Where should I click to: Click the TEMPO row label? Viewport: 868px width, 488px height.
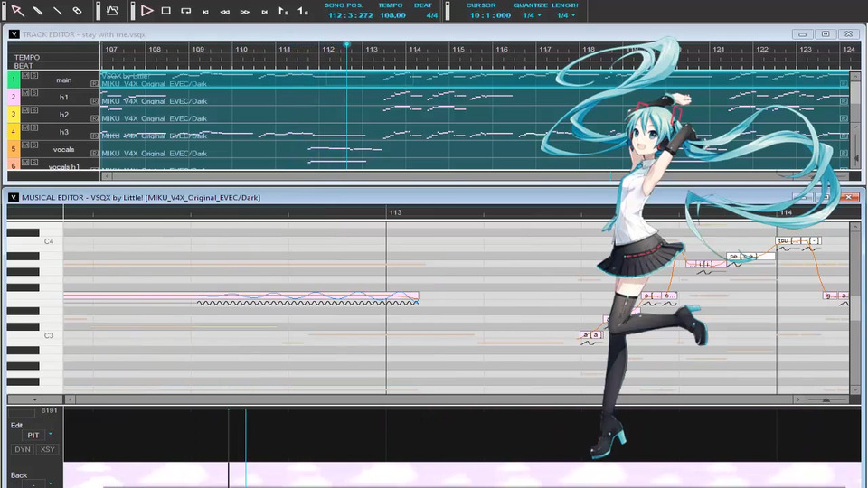pyautogui.click(x=27, y=57)
